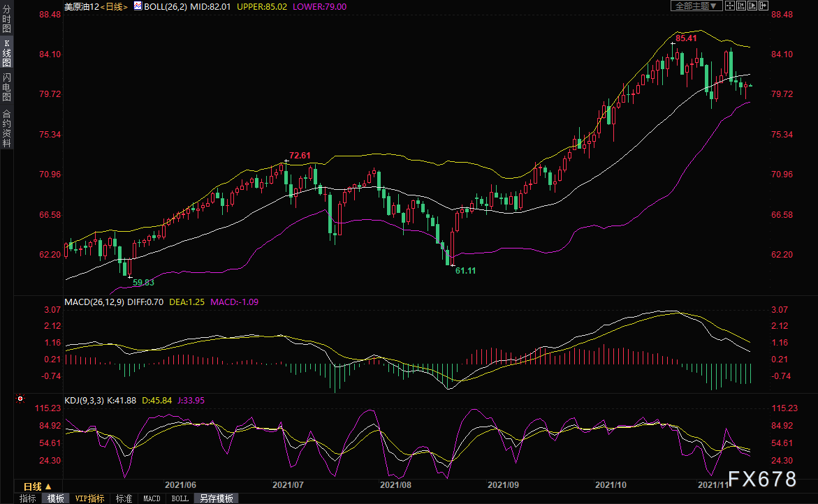The image size is (818, 504).
Task: Click the KDJ(9,3,3) indicator label
Action: pos(85,400)
